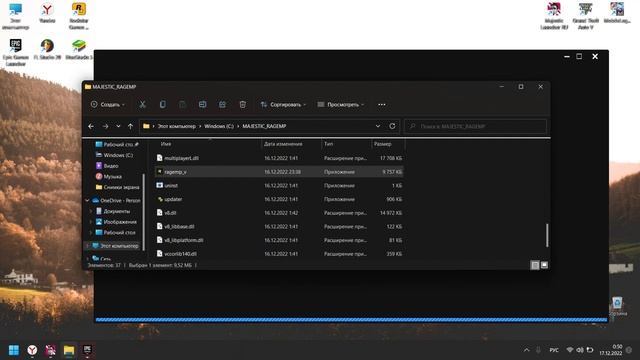Open the Создать (New) dropdown
640x360 pixels.
click(108, 104)
